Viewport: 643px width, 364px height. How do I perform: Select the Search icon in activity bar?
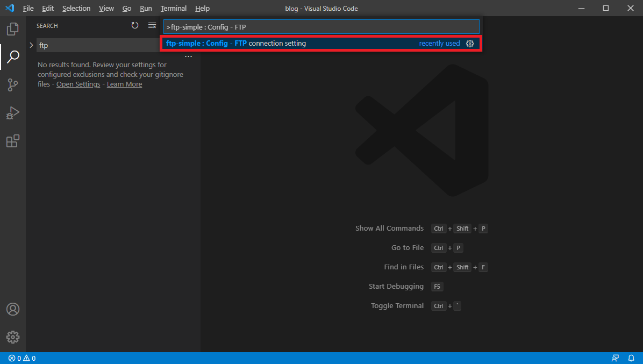point(12,56)
